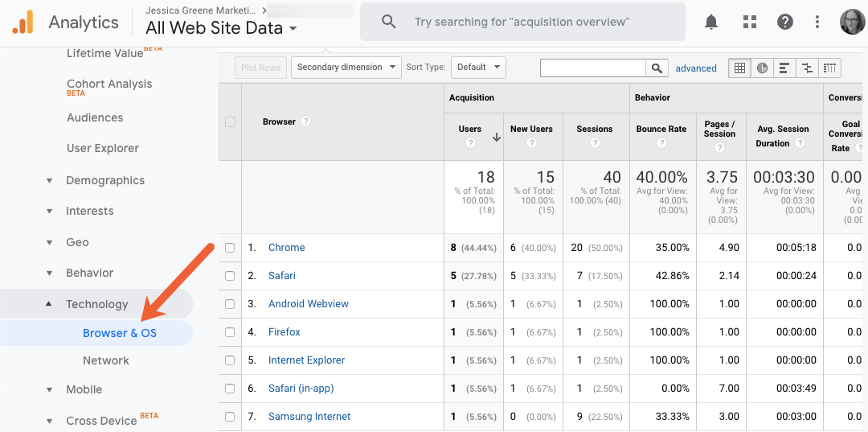Viewport: 868px width, 432px height.
Task: Click the help icon next to Browser header
Action: click(x=305, y=121)
